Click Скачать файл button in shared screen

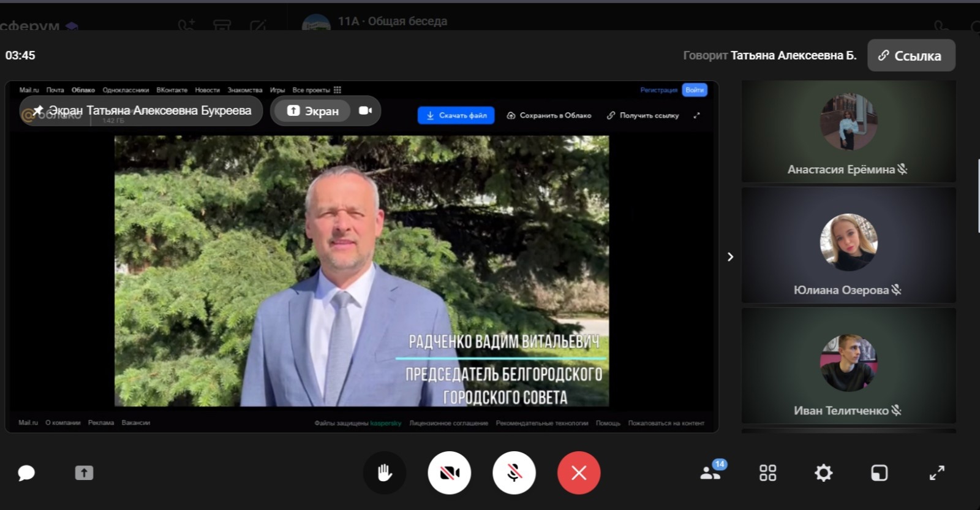pos(456,115)
